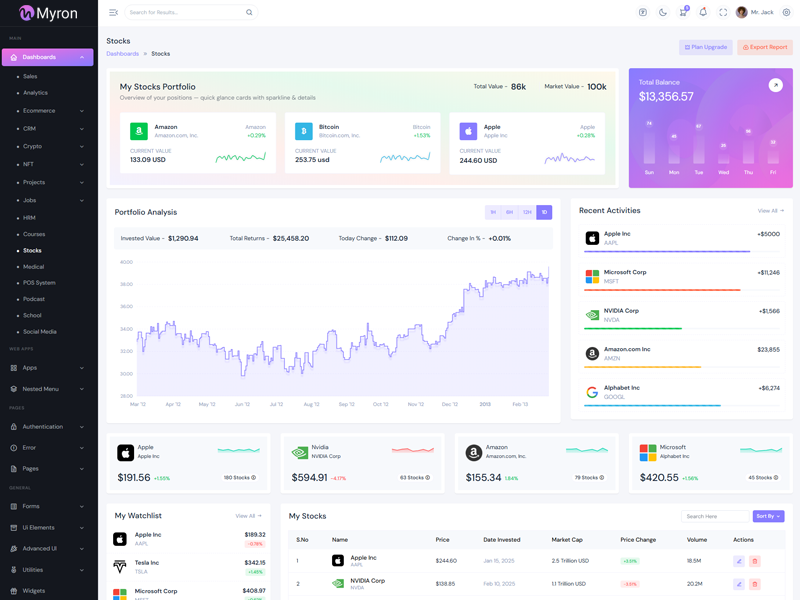Open the notifications bell

tap(703, 12)
